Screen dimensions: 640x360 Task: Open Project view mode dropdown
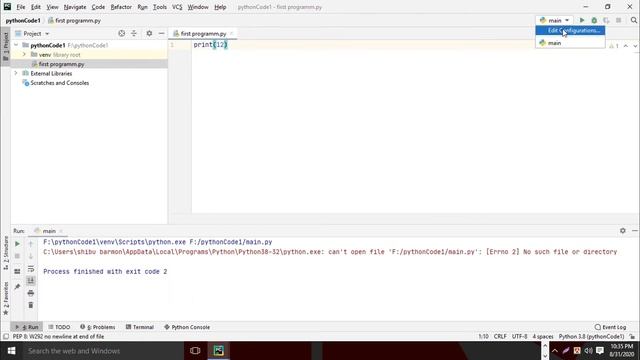(x=32, y=33)
